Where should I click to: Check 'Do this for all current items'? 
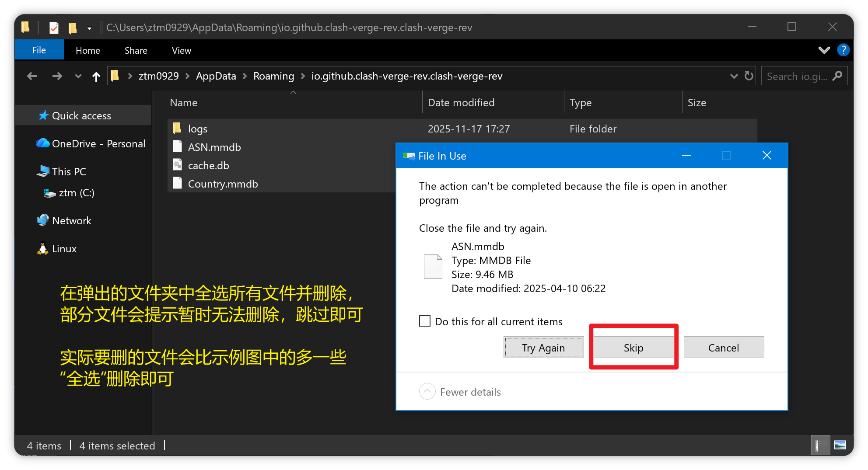coord(425,321)
